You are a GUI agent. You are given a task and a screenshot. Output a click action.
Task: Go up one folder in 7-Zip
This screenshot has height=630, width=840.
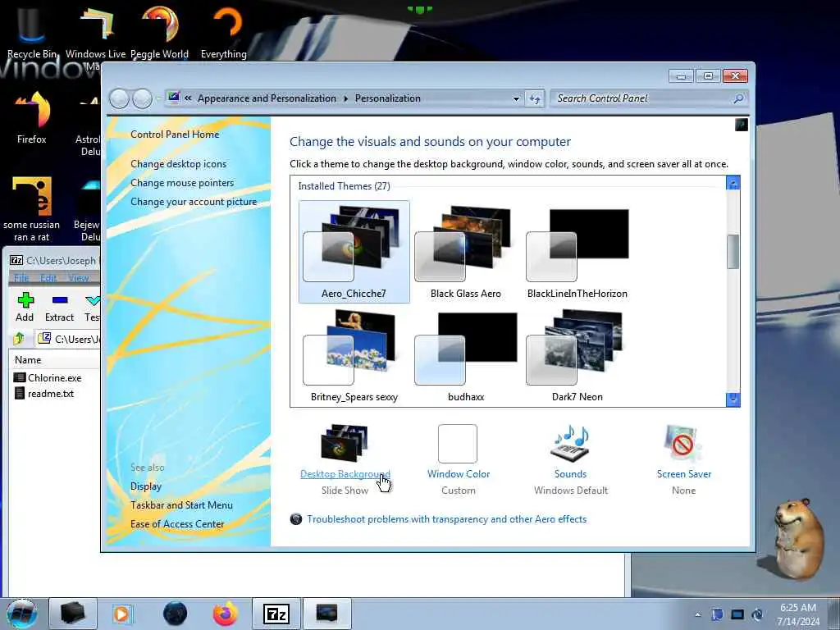point(20,339)
